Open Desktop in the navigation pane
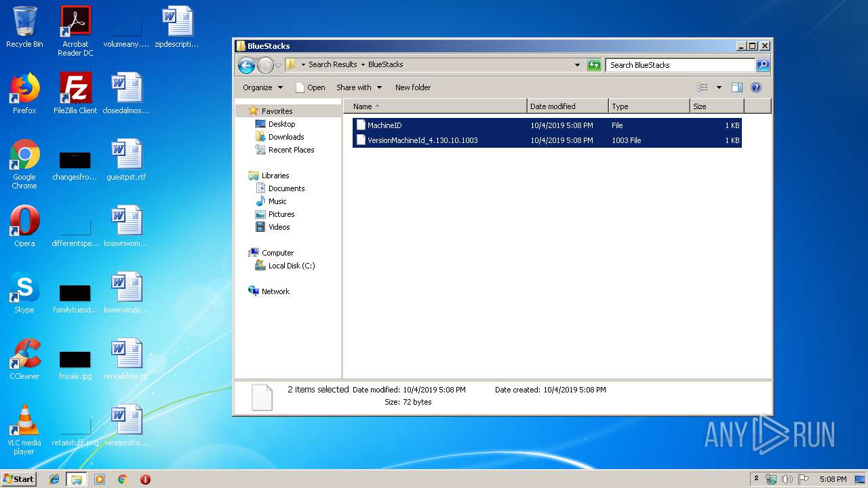 click(x=281, y=124)
